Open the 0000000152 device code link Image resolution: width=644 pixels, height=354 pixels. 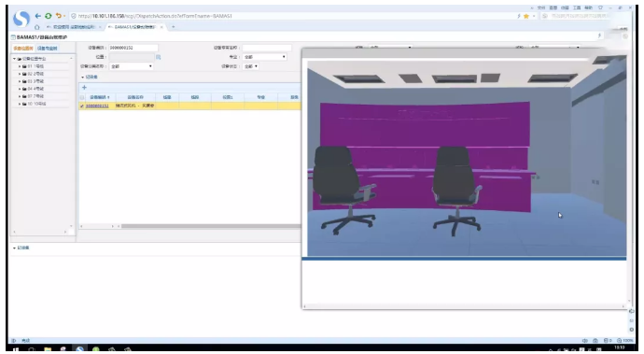[x=97, y=106]
